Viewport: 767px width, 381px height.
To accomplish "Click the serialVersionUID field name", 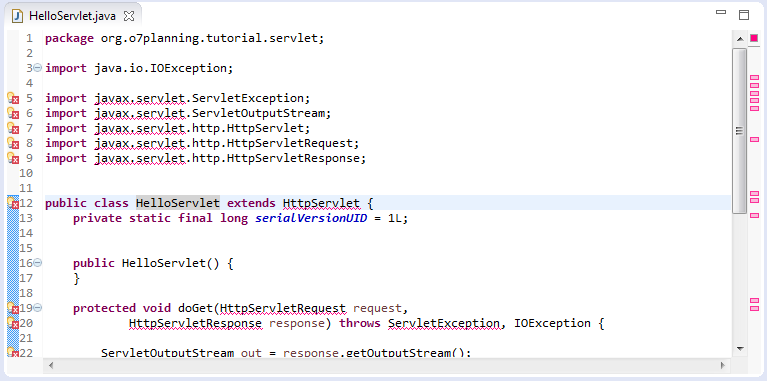I will click(x=311, y=218).
